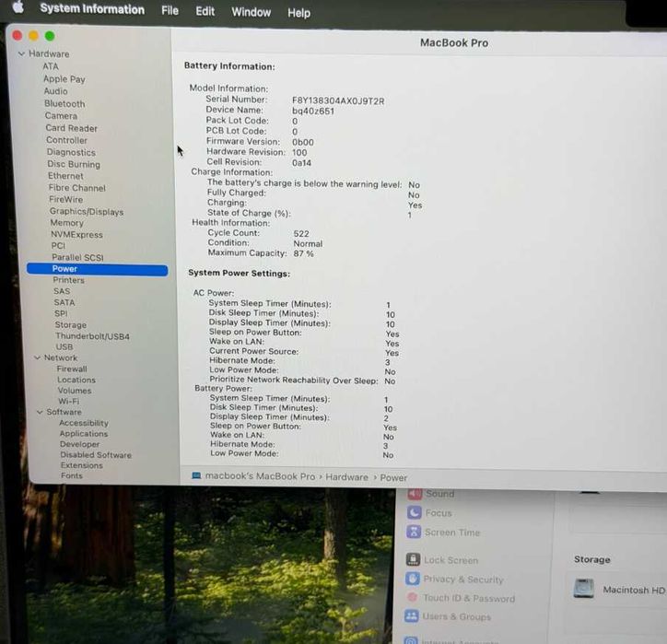Select Disabled Software in the sidebar
The image size is (667, 644).
[96, 455]
